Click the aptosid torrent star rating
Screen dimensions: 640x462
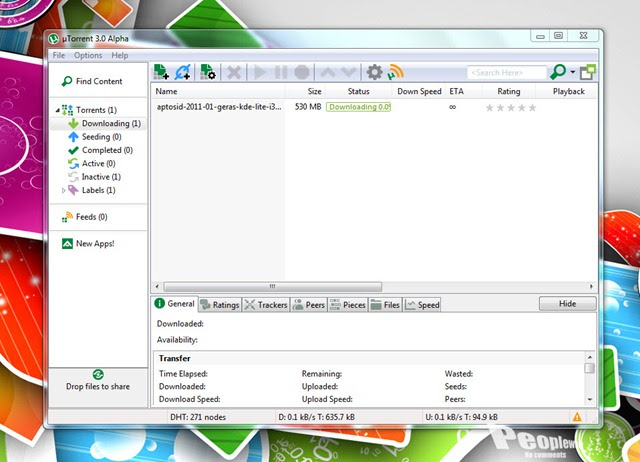[x=511, y=108]
